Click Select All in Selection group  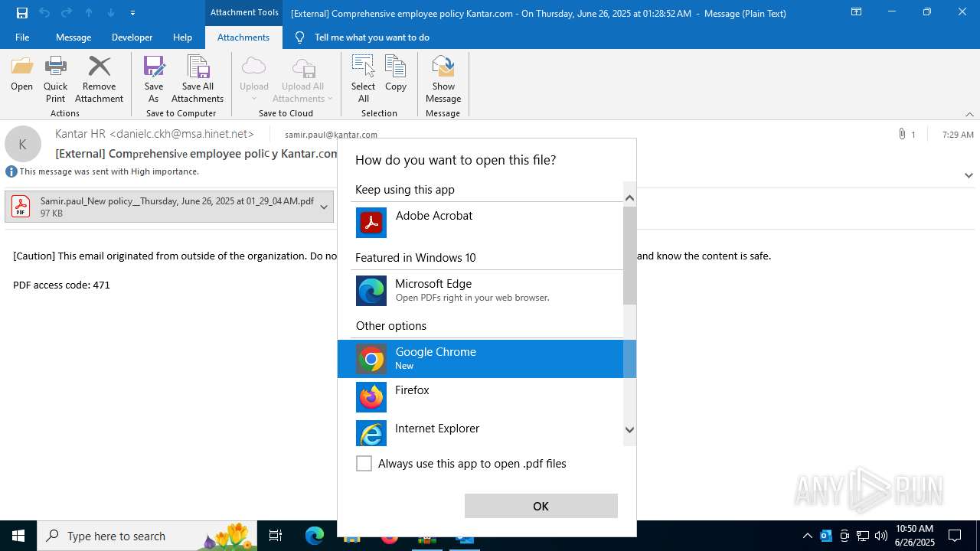coord(363,79)
